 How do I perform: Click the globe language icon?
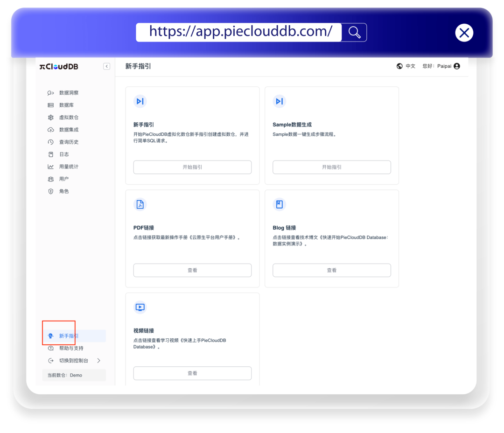tap(399, 66)
